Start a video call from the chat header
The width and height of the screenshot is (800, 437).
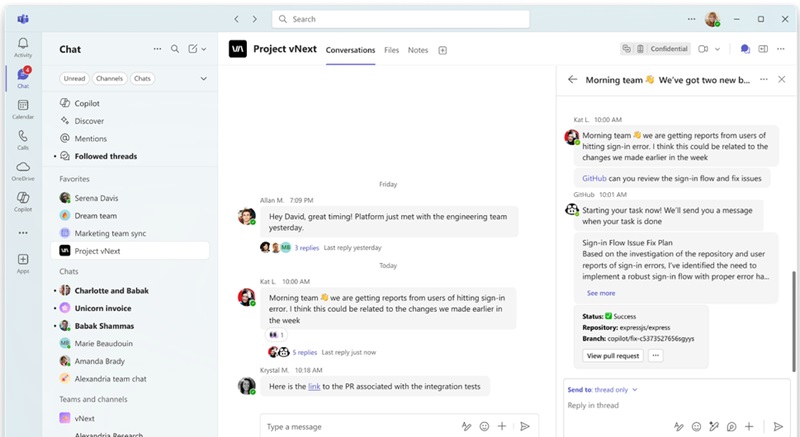tap(703, 49)
